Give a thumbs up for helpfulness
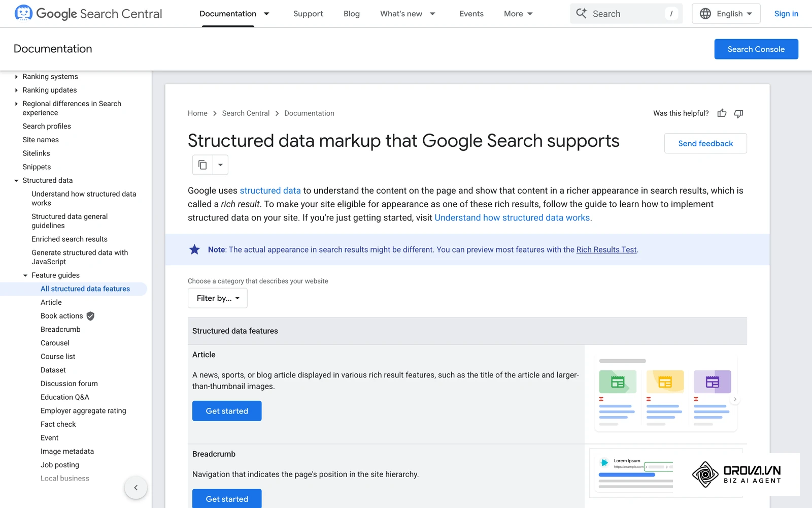This screenshot has width=812, height=508. tap(722, 113)
